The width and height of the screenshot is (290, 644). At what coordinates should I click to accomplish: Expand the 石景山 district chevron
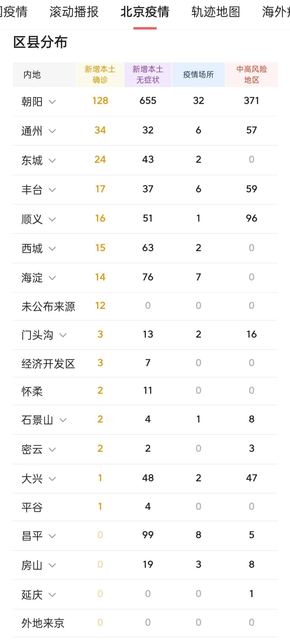[x=63, y=420]
